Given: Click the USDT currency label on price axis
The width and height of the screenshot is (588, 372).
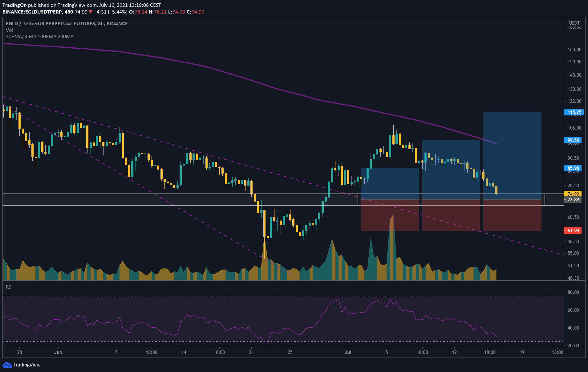Looking at the screenshot, I should point(574,23).
